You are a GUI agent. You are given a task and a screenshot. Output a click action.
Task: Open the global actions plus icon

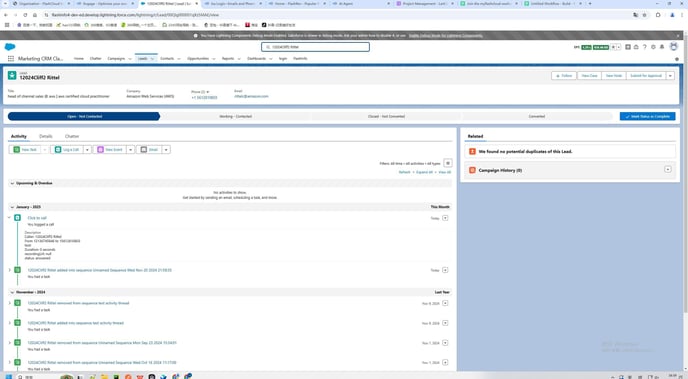[628, 47]
